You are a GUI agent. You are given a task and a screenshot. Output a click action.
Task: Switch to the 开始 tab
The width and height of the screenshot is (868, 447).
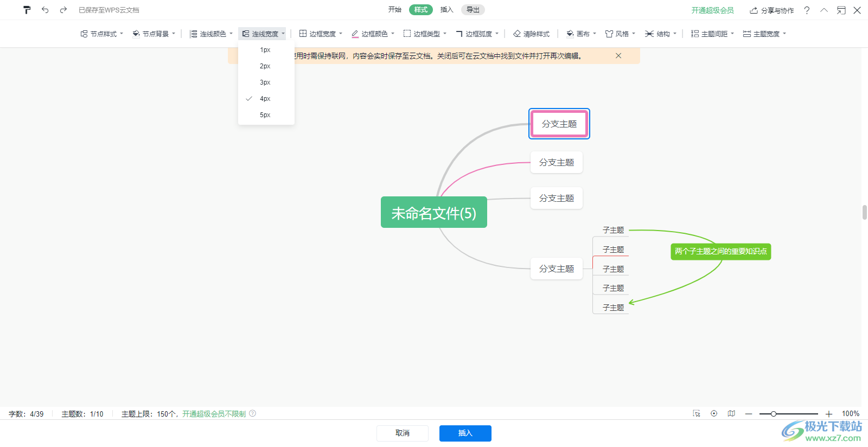[395, 10]
